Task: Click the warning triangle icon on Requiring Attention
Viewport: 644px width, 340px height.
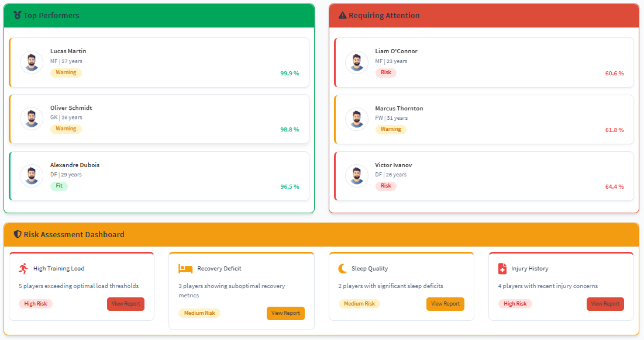Action: [x=343, y=16]
